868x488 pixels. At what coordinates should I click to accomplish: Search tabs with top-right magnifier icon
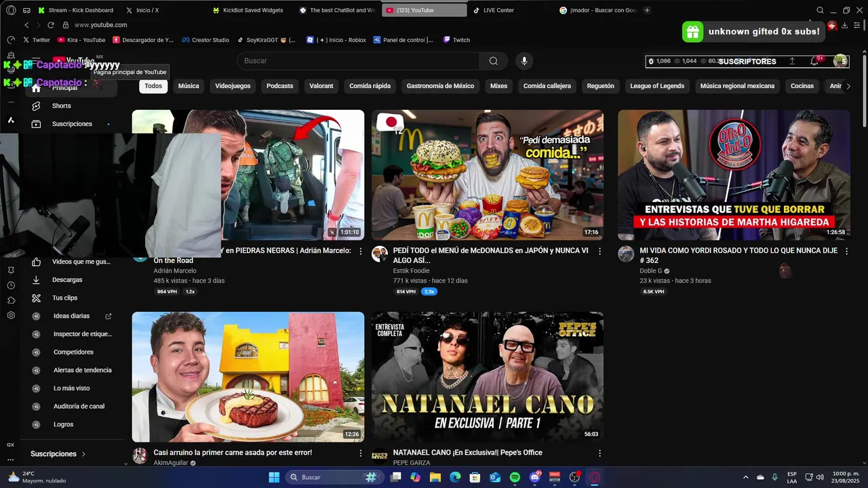click(820, 10)
